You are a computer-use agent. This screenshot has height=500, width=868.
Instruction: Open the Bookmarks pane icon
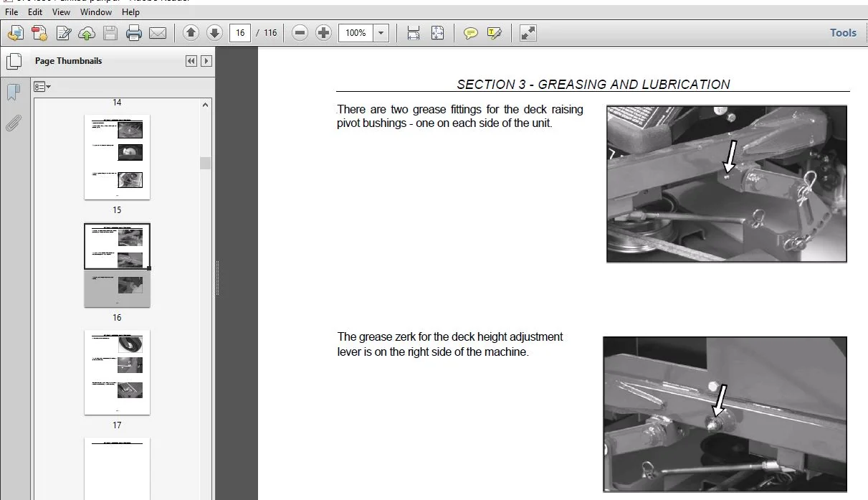[13, 92]
